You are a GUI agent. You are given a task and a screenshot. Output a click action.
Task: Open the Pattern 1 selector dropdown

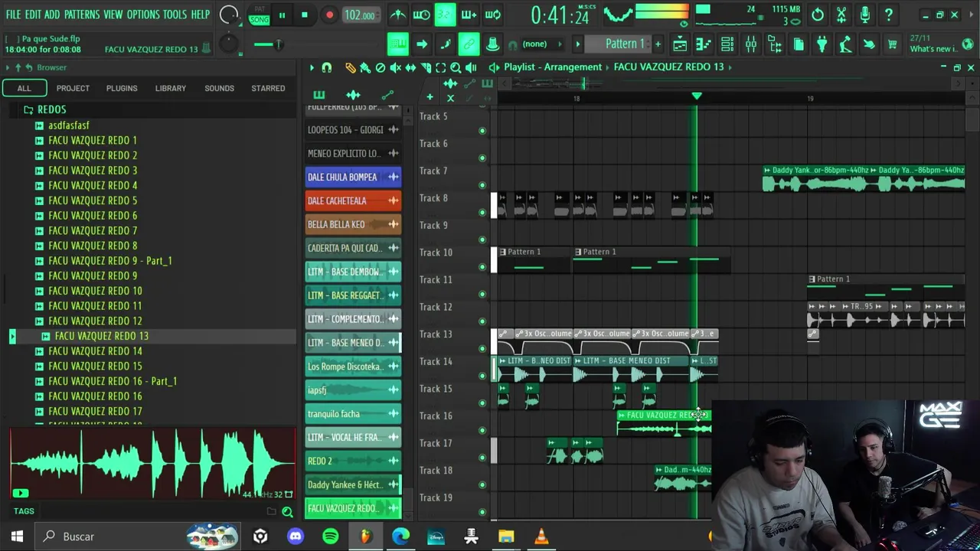(x=619, y=44)
